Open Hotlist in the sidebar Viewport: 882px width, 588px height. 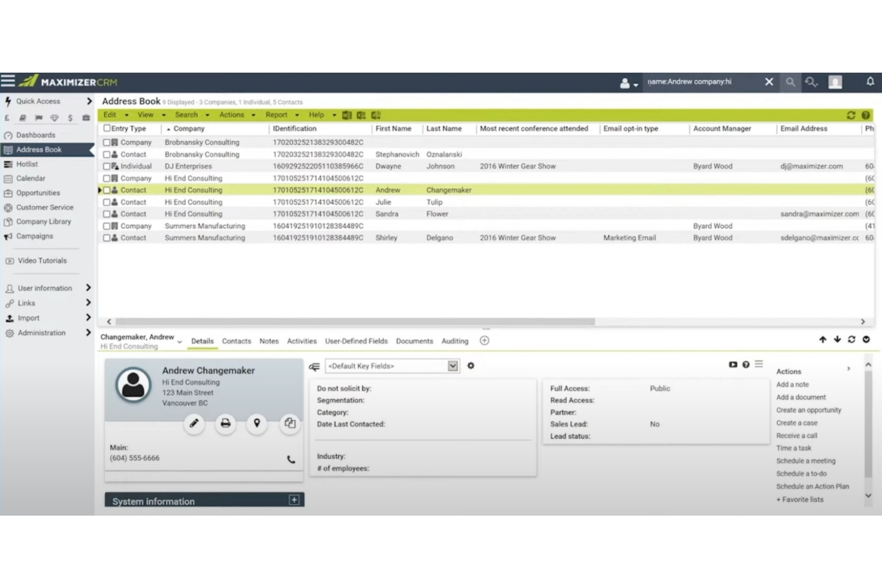click(x=27, y=164)
